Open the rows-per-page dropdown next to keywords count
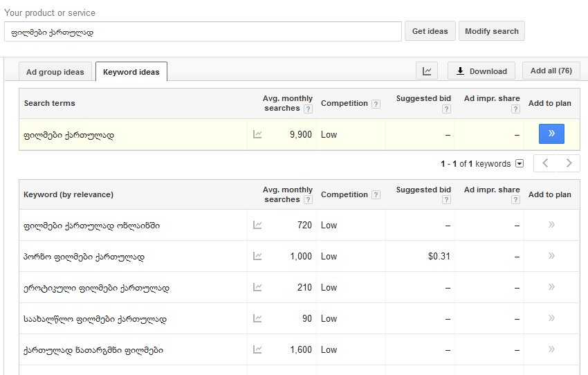 (x=520, y=164)
